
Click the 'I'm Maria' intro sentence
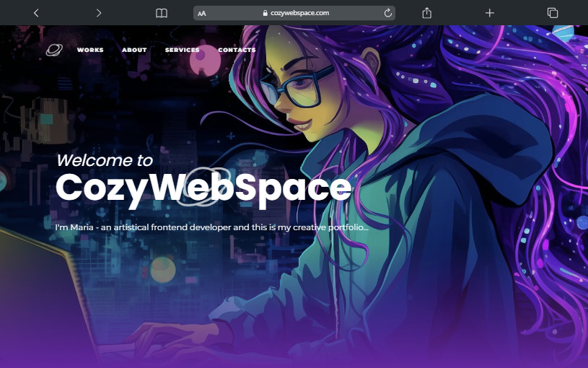pyautogui.click(x=212, y=227)
